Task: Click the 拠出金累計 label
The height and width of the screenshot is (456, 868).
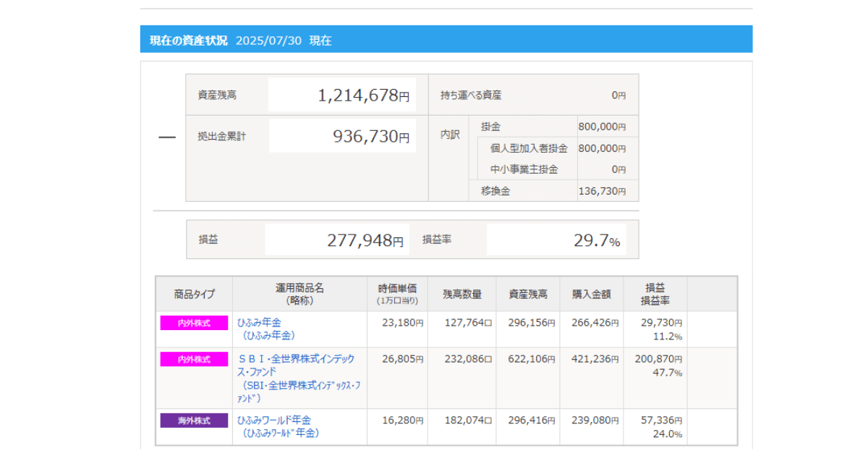Action: coord(222,136)
